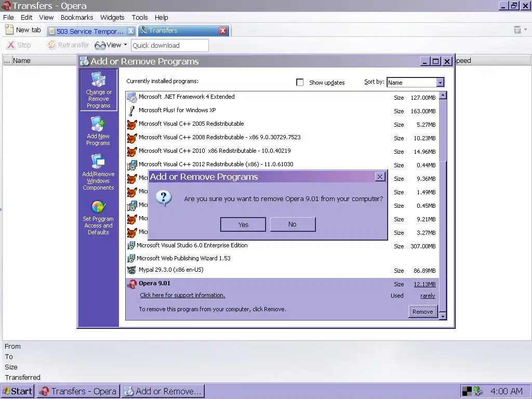Open the Bookmarks menu in Opera
The width and height of the screenshot is (532, 399).
[x=77, y=17]
